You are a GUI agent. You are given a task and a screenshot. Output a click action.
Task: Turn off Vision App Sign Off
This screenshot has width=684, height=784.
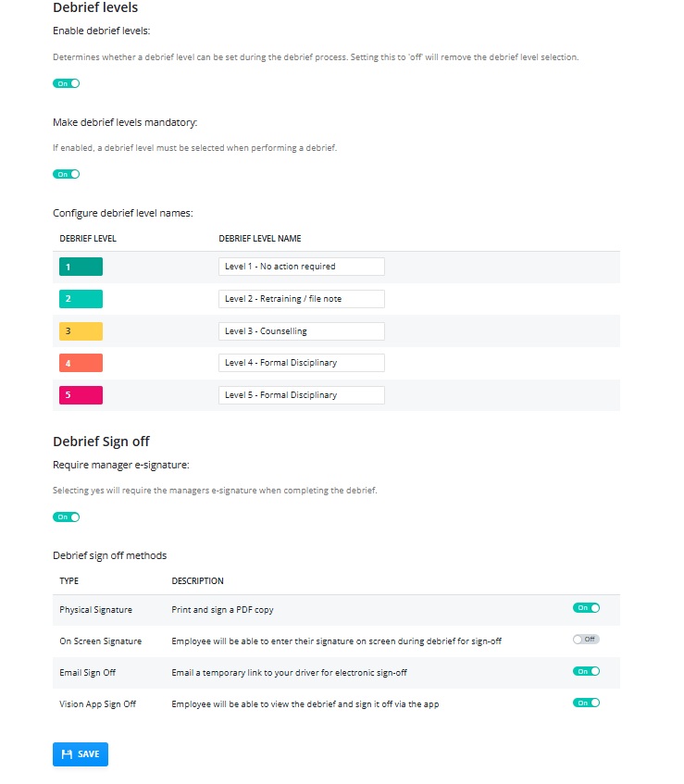(586, 703)
